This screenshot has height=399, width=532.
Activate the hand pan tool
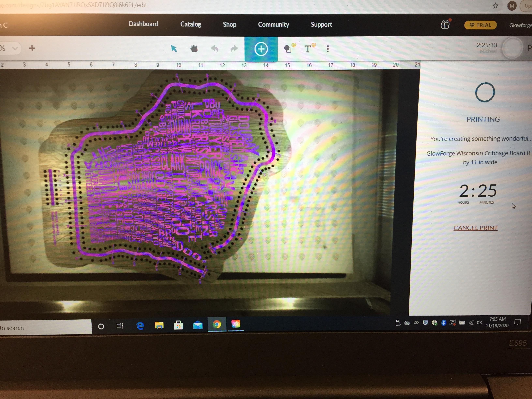coord(194,49)
